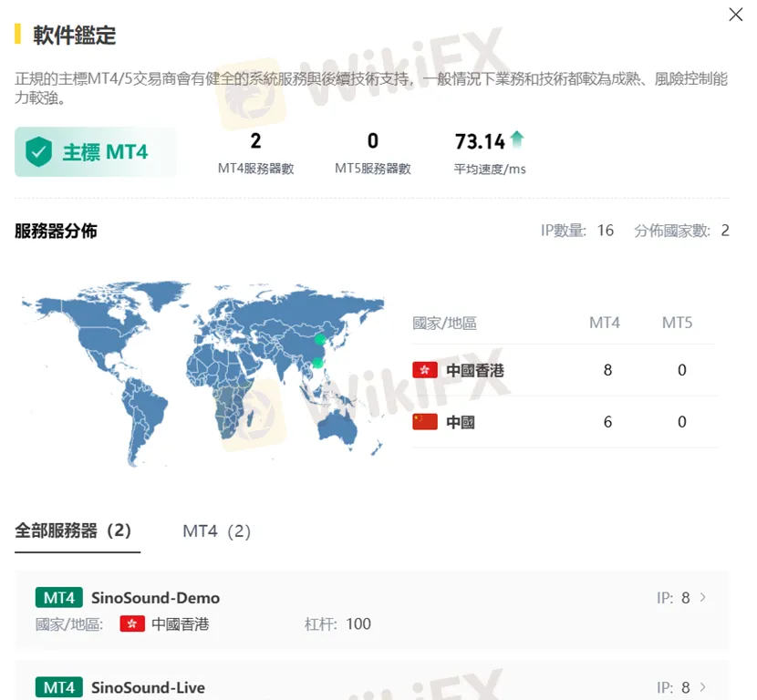This screenshot has width=757, height=700.
Task: Click the 中國 row in table
Action: [x=565, y=422]
